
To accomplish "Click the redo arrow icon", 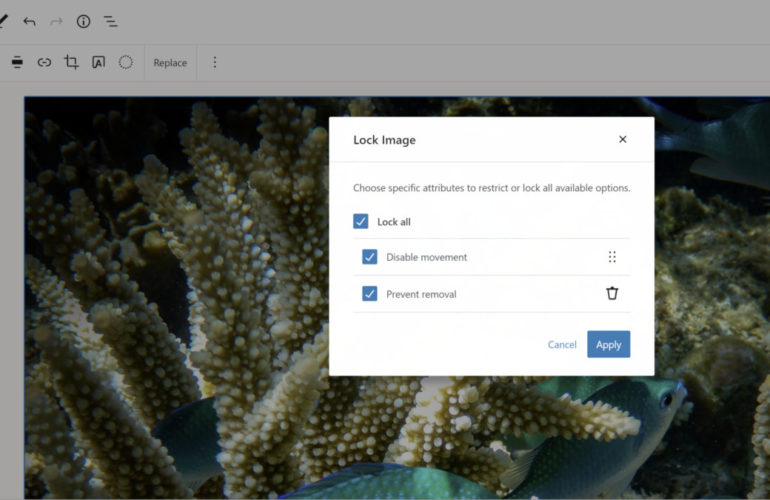I will tap(56, 21).
